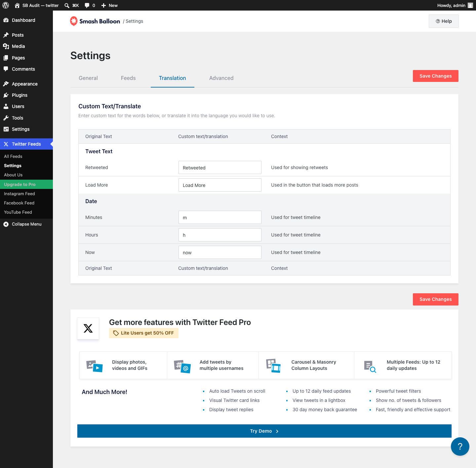Viewport: 476px width, 468px height.
Task: Click the Settings submenu under Twitter Feeds
Action: (x=13, y=166)
